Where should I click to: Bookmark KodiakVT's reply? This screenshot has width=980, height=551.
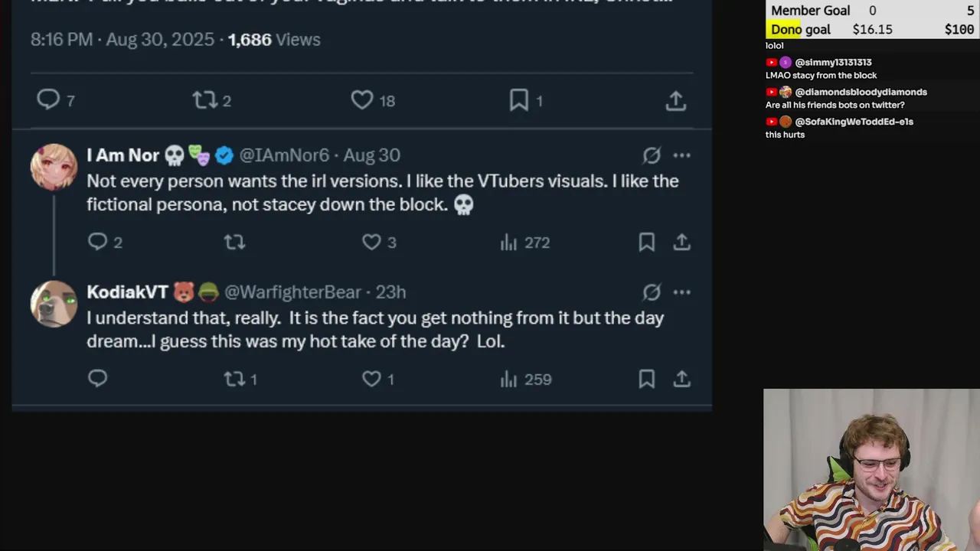click(x=647, y=379)
